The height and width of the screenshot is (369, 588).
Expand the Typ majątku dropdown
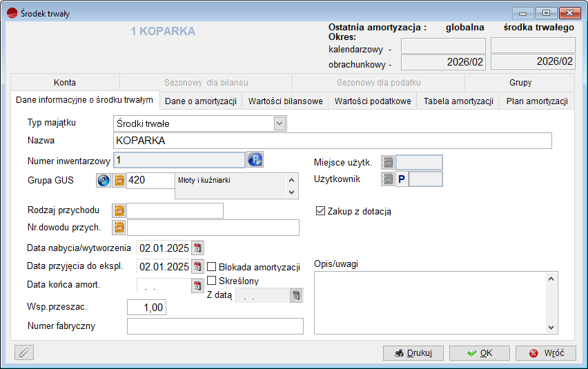pos(280,123)
